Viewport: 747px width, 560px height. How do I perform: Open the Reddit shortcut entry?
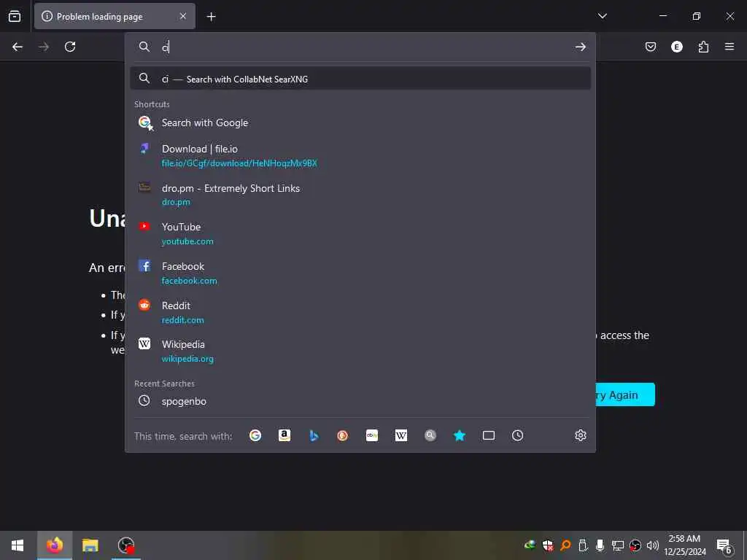(360, 312)
